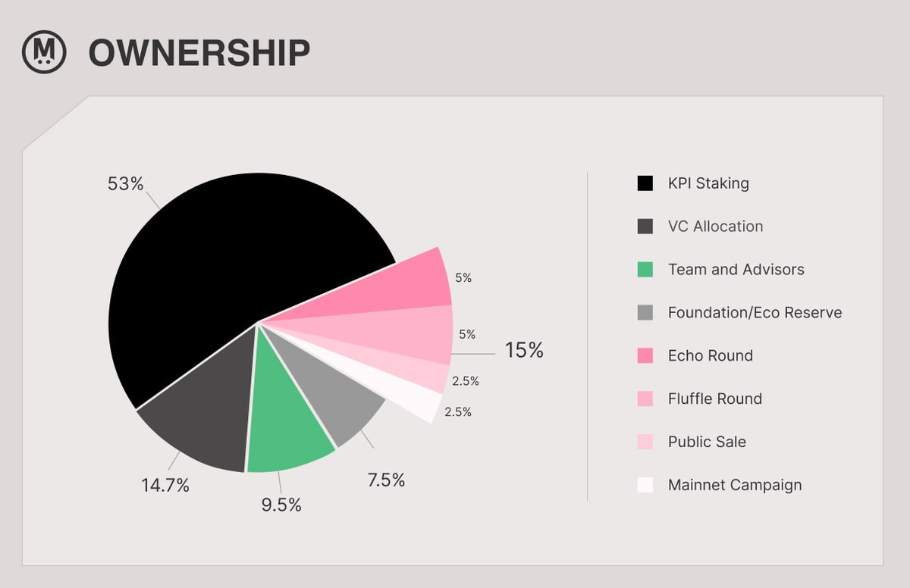Click the 15% combined label
Screen dimensions: 910x588
[x=524, y=351]
